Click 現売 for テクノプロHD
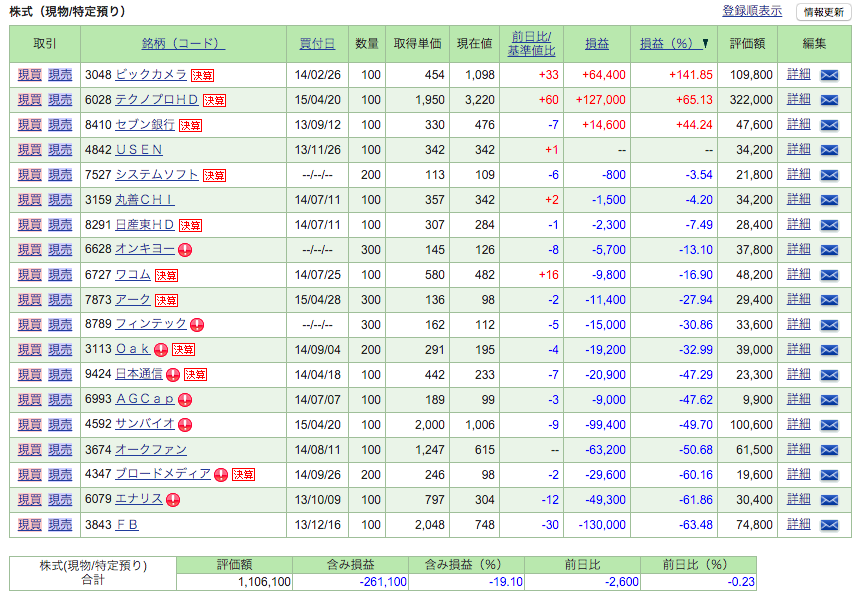This screenshot has width=863, height=606. 60,100
